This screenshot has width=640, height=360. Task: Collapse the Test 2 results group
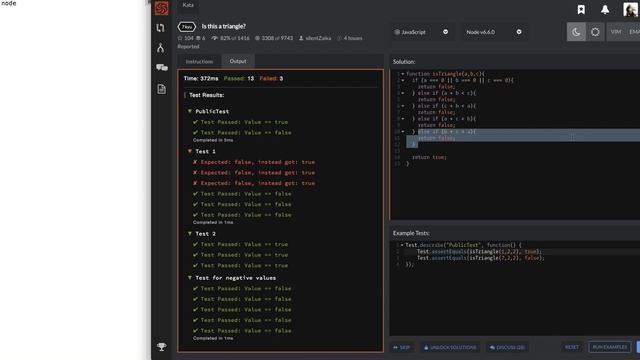click(190, 233)
